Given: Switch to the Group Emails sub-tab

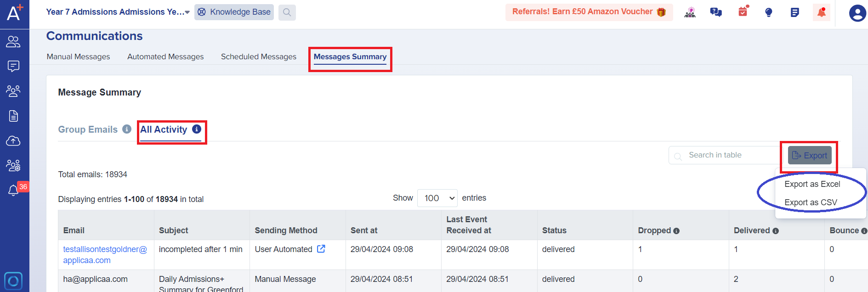Looking at the screenshot, I should point(88,129).
